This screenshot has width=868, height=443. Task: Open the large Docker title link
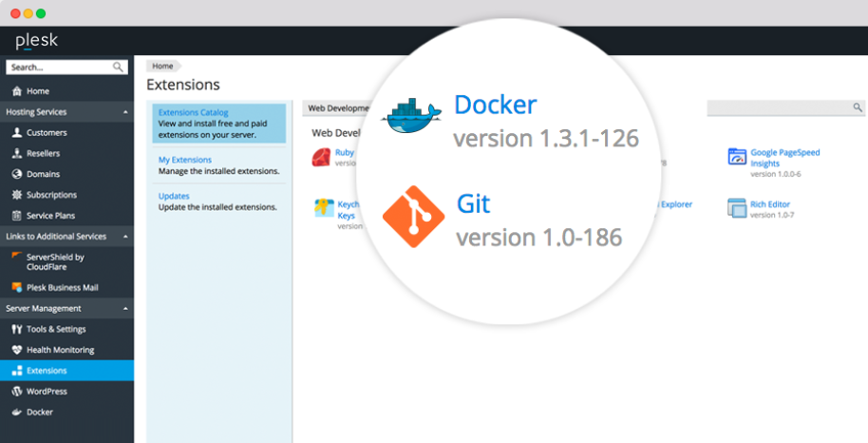pyautogui.click(x=496, y=105)
